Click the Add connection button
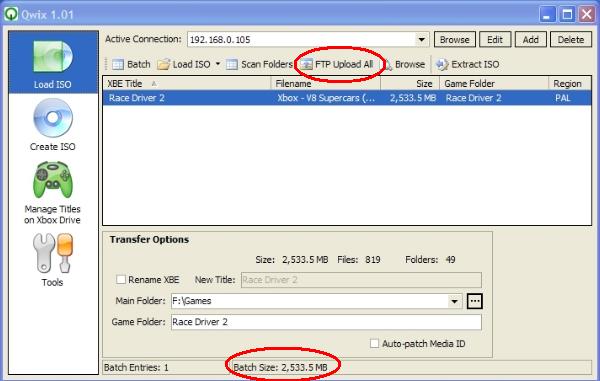 pyautogui.click(x=531, y=39)
